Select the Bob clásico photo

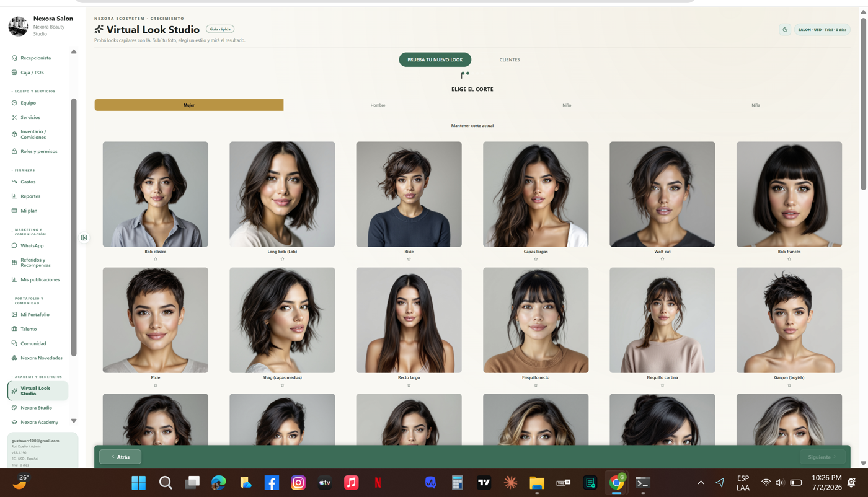click(156, 194)
